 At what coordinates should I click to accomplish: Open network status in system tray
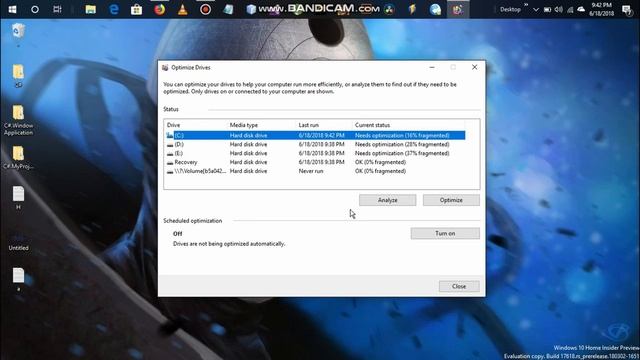pos(570,9)
